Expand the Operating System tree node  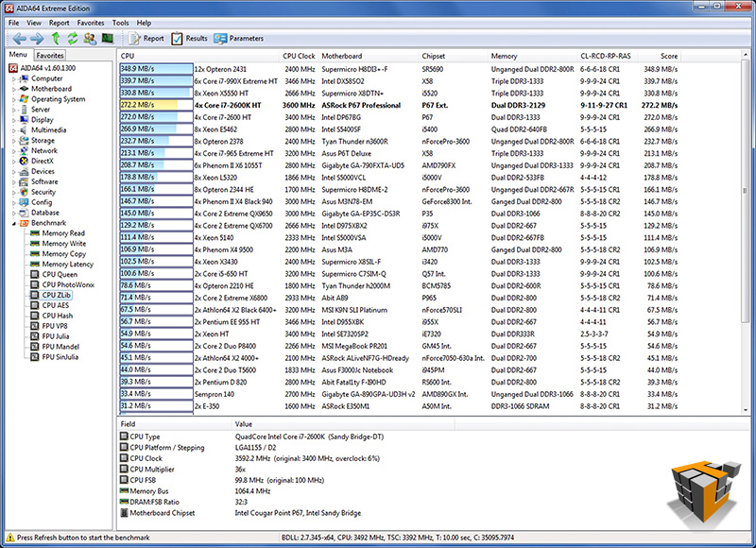pos(14,99)
